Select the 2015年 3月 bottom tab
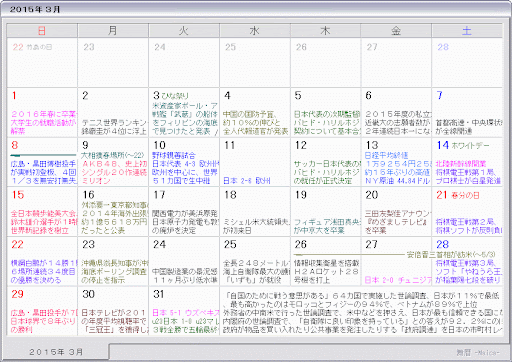The image size is (512, 362). [x=55, y=352]
